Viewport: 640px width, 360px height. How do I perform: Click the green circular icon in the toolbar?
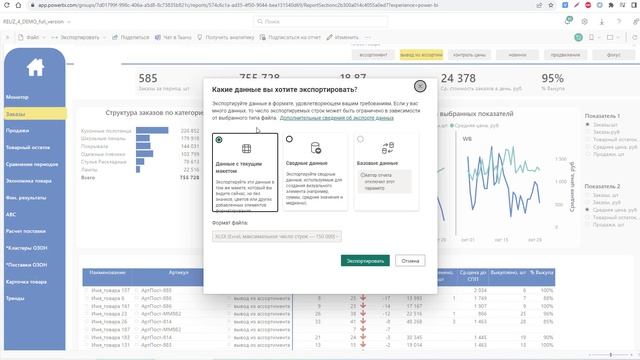click(x=578, y=37)
